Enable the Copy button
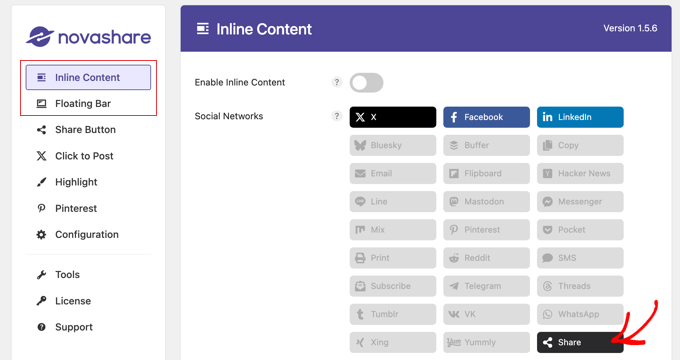 click(x=580, y=145)
